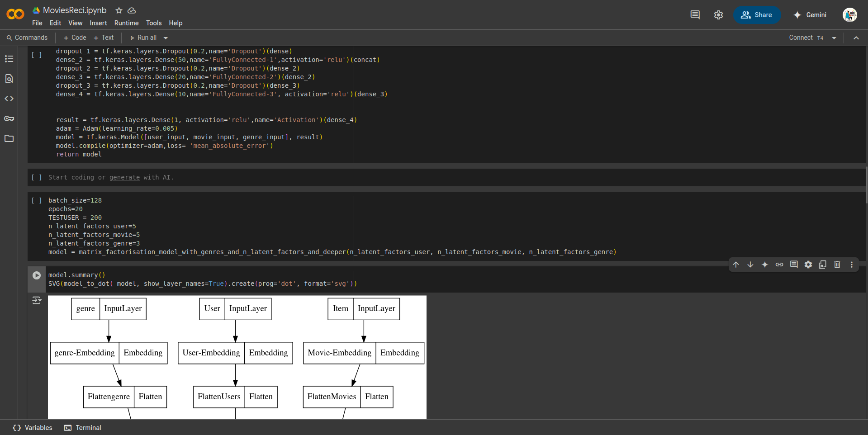The image size is (868, 435).
Task: Click the User-Embedding node in diagram
Action: [x=235, y=353]
